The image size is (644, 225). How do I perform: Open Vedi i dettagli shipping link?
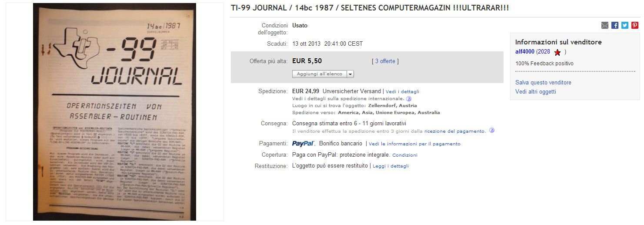tap(403, 91)
